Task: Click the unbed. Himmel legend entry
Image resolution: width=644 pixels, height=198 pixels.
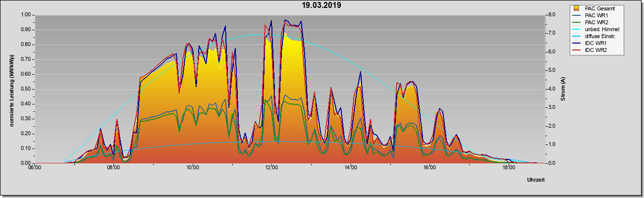Action: (596, 29)
